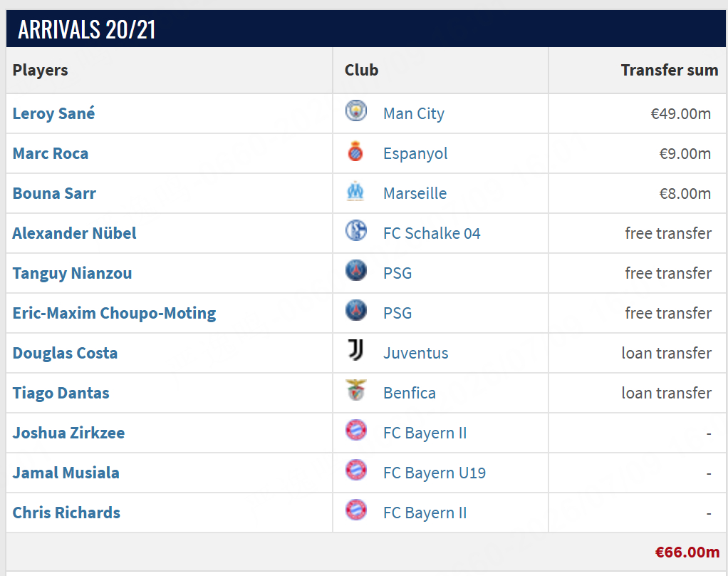Click the Benfica eagle crest

click(x=356, y=390)
